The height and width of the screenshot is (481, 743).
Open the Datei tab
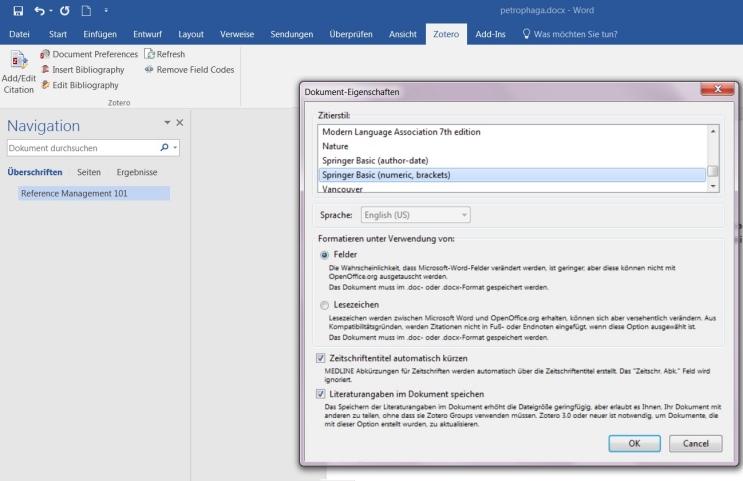[19, 34]
